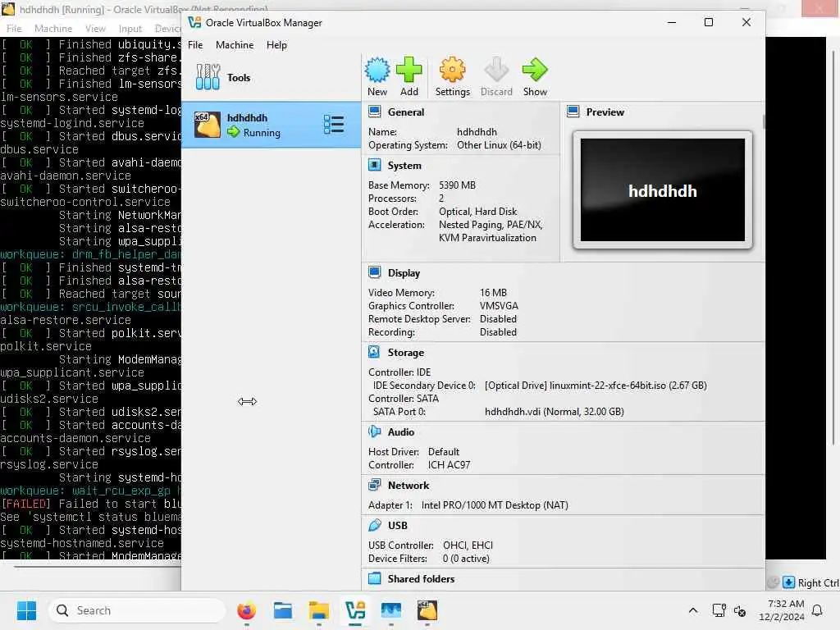The width and height of the screenshot is (840, 630).
Task: Open File menu in hdhdhdh VM window
Action: click(14, 29)
